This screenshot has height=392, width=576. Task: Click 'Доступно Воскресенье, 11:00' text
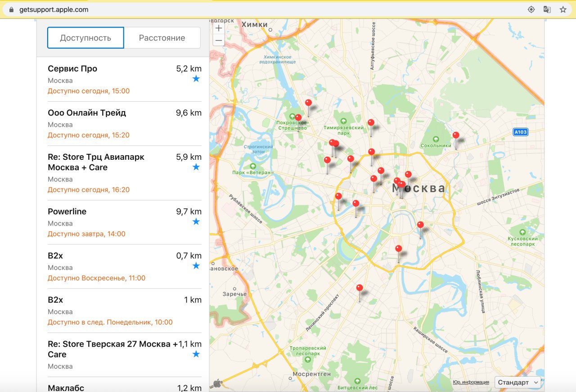pos(97,278)
